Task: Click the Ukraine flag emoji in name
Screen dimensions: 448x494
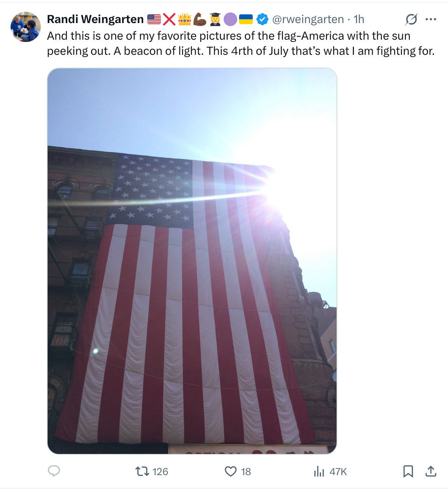Action: 246,19
